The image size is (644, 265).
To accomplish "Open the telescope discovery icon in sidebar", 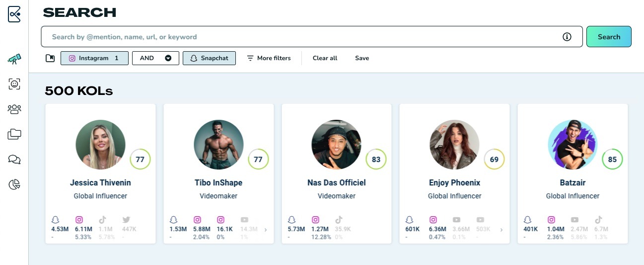I will tap(14, 59).
